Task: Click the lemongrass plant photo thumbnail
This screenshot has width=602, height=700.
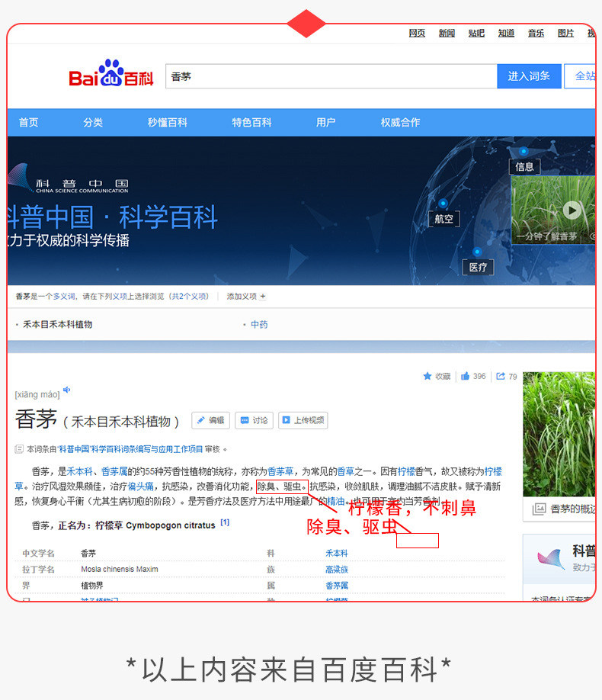Action: (559, 434)
